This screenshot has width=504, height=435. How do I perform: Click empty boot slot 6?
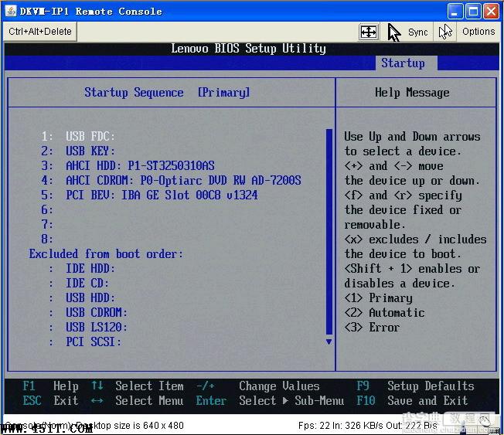point(47,210)
